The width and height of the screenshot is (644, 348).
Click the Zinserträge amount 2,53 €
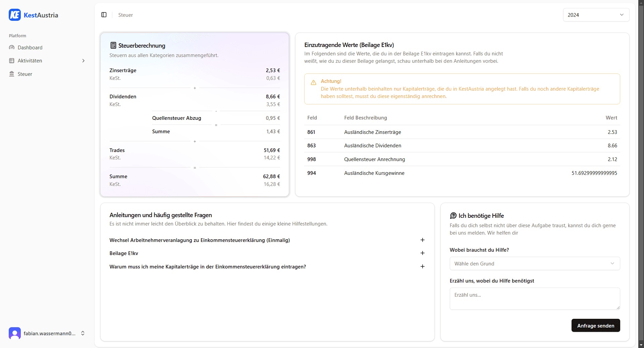(273, 70)
